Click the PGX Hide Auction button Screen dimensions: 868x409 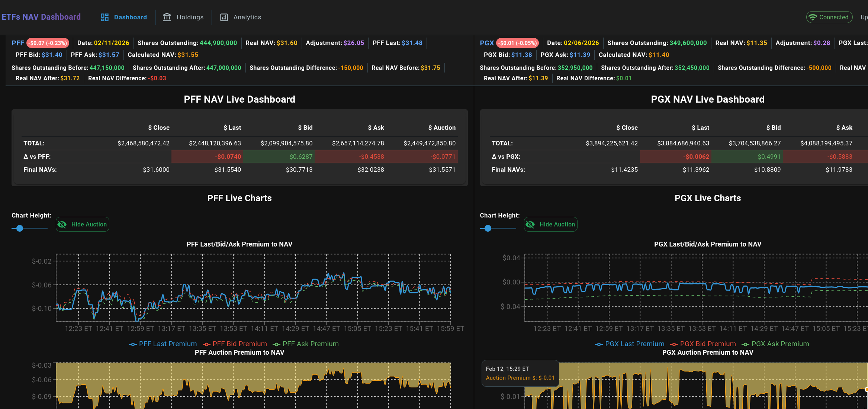[550, 224]
